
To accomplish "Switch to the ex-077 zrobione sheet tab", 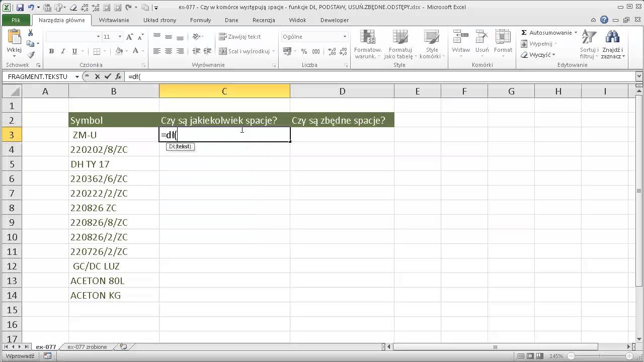I will pyautogui.click(x=87, y=347).
